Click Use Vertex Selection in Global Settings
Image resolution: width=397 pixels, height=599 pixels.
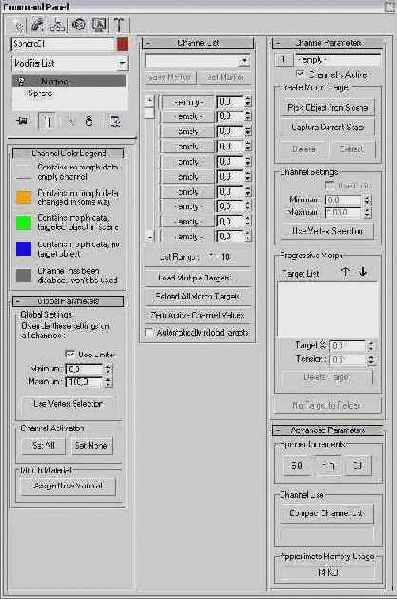[x=68, y=404]
